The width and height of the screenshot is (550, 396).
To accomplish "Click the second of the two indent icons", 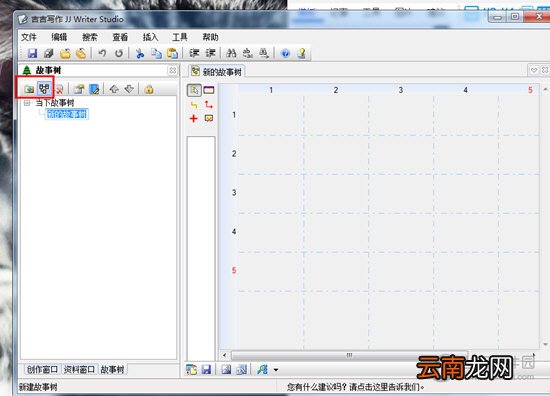I will click(210, 53).
